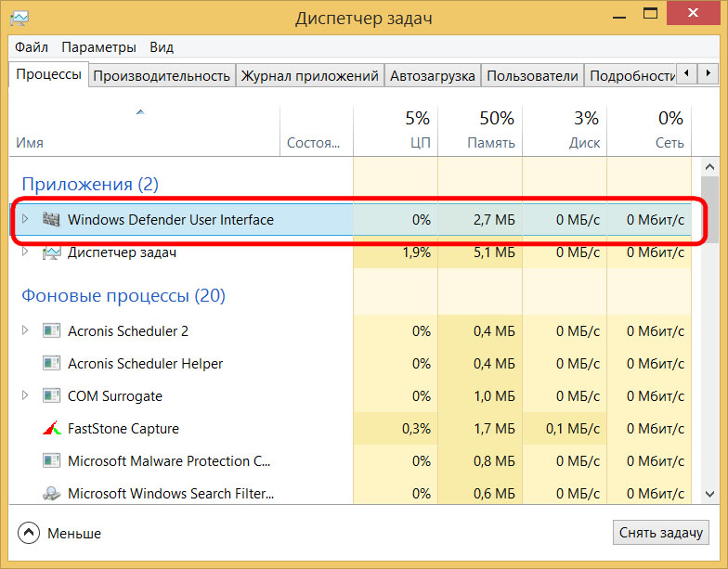Select the Acronis Scheduler Helper name
This screenshot has width=728, height=569.
145,364
